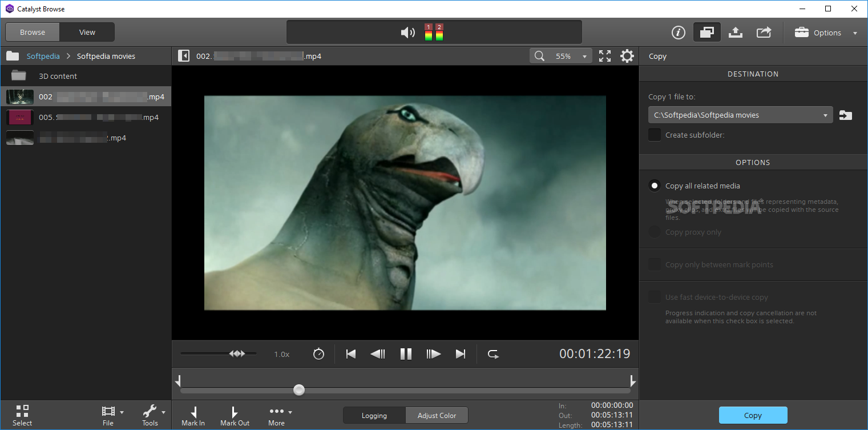Click the mark-in point on the timeline
The width and height of the screenshot is (868, 430).
pyautogui.click(x=179, y=381)
